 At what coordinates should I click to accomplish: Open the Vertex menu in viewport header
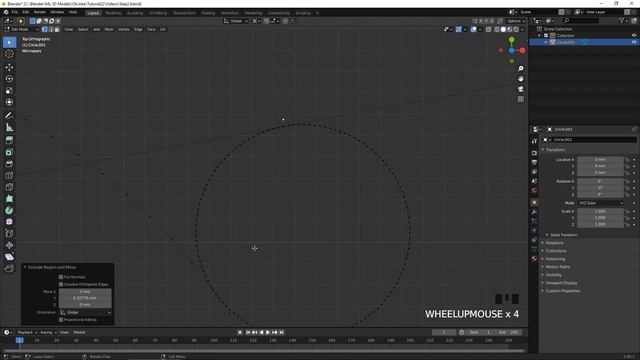pos(124,29)
